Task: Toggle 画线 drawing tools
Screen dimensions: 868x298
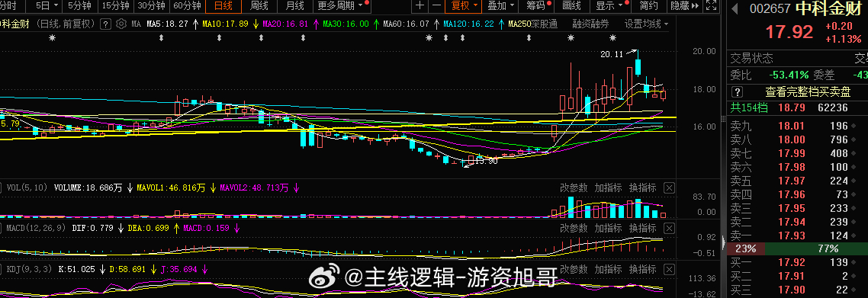Action: [572, 6]
